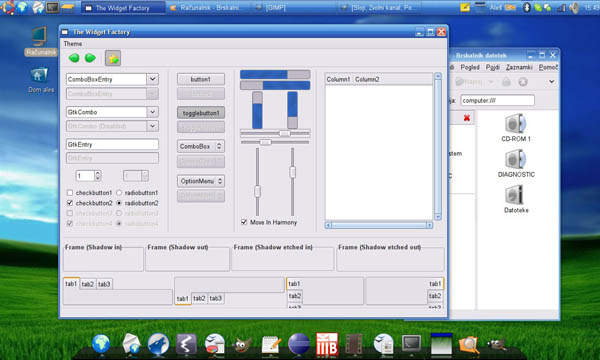Launch the notepad with pencil dock icon
This screenshot has width=600, height=360.
pos(271,344)
